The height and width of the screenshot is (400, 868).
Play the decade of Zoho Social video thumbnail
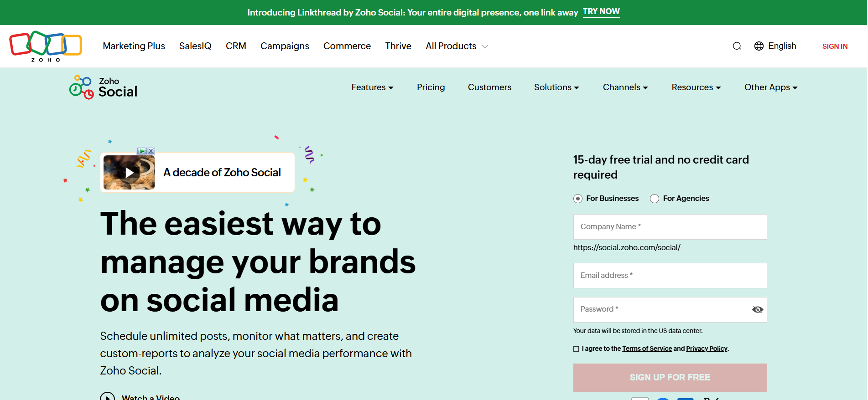(x=129, y=172)
